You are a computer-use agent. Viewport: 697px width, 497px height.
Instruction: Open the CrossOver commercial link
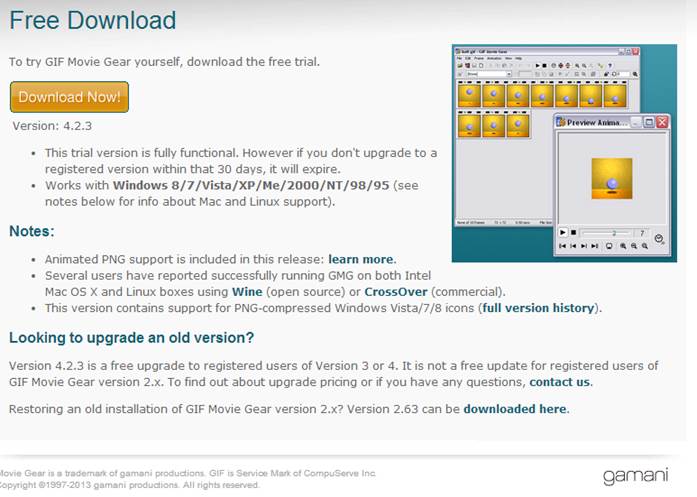(x=396, y=292)
